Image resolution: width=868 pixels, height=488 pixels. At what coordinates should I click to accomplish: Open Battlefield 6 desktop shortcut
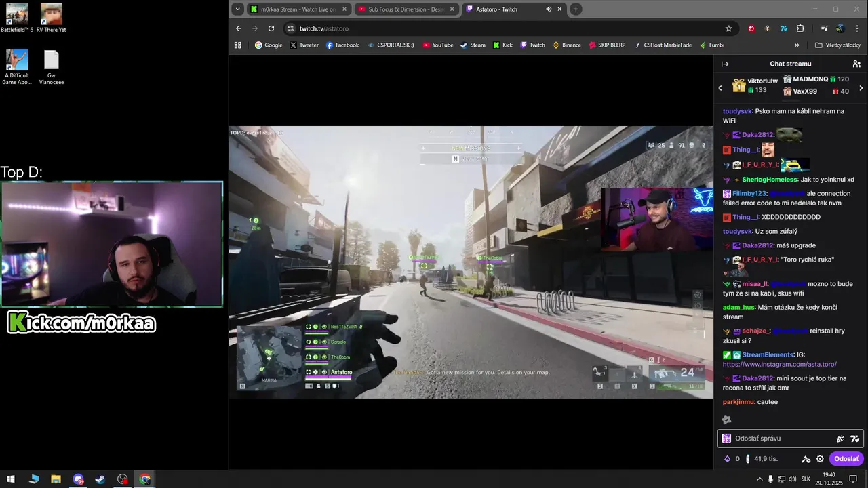(x=17, y=18)
